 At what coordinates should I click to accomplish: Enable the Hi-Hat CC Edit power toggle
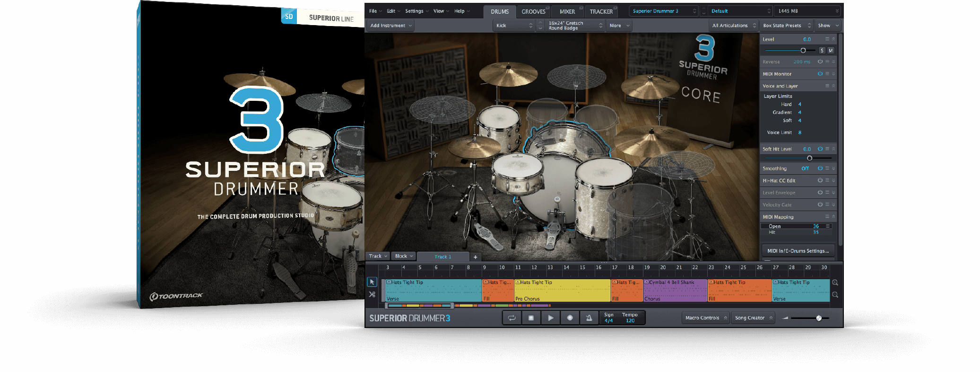(820, 180)
